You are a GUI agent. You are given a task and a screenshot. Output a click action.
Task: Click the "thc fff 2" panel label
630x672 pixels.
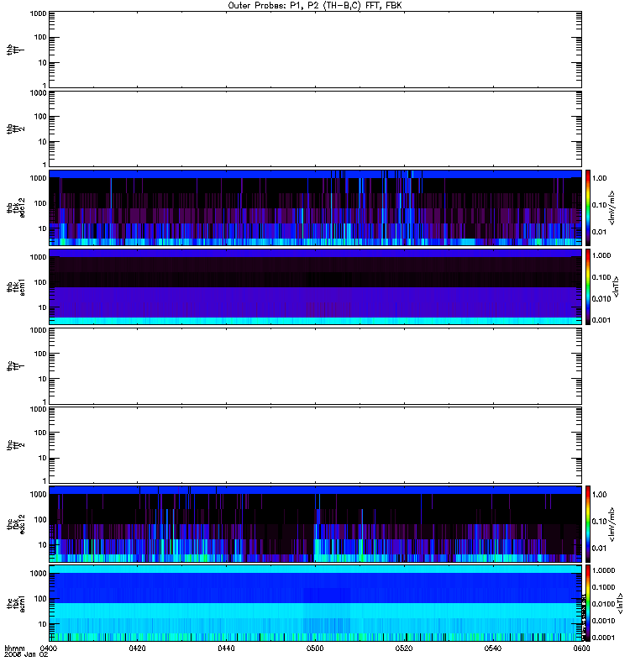[x=15, y=445]
